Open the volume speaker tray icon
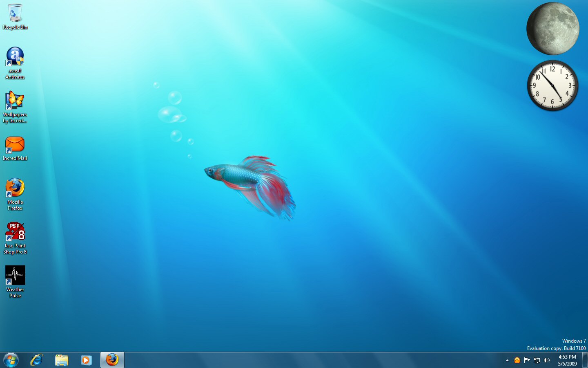588x368 pixels. click(547, 360)
